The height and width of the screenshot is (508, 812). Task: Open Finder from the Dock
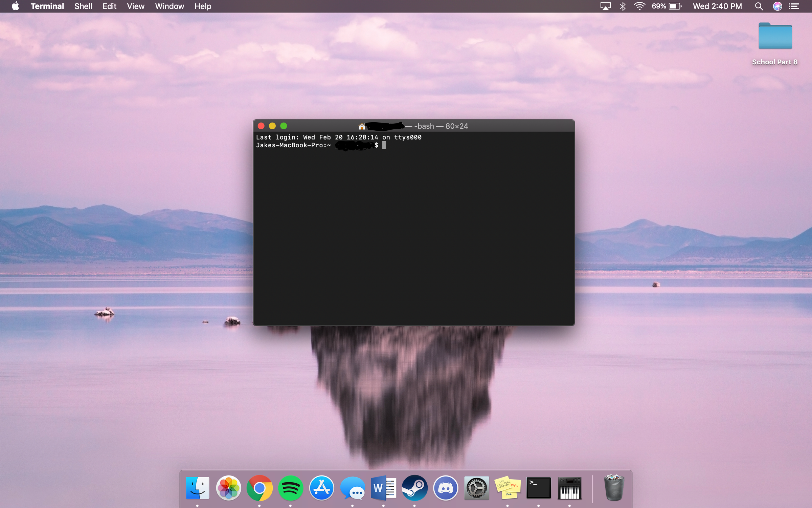coord(198,488)
